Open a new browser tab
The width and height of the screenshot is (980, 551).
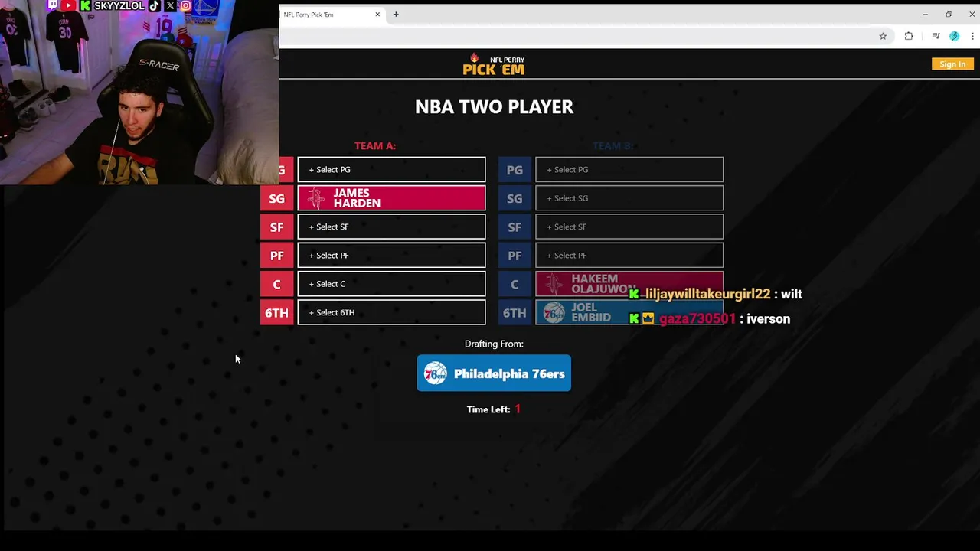396,15
